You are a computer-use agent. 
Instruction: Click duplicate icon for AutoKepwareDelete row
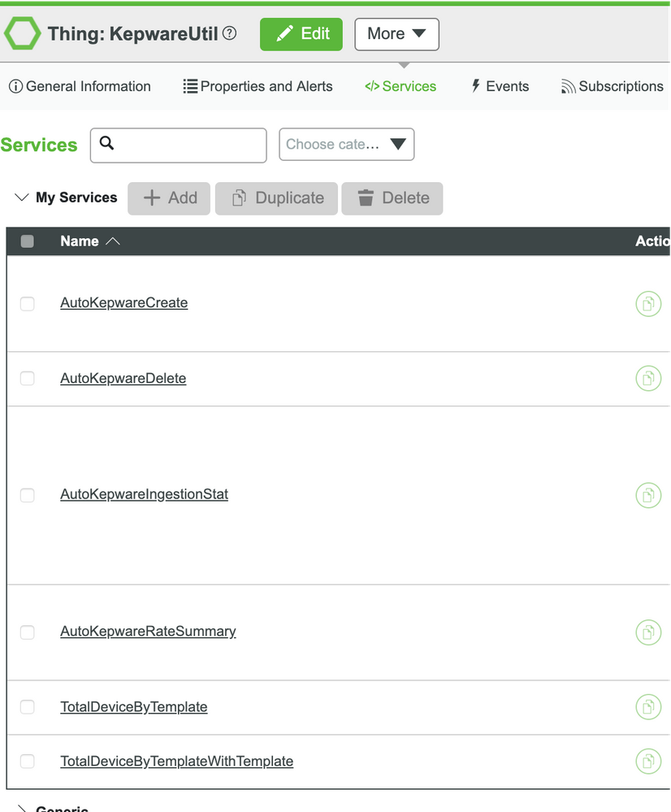647,379
